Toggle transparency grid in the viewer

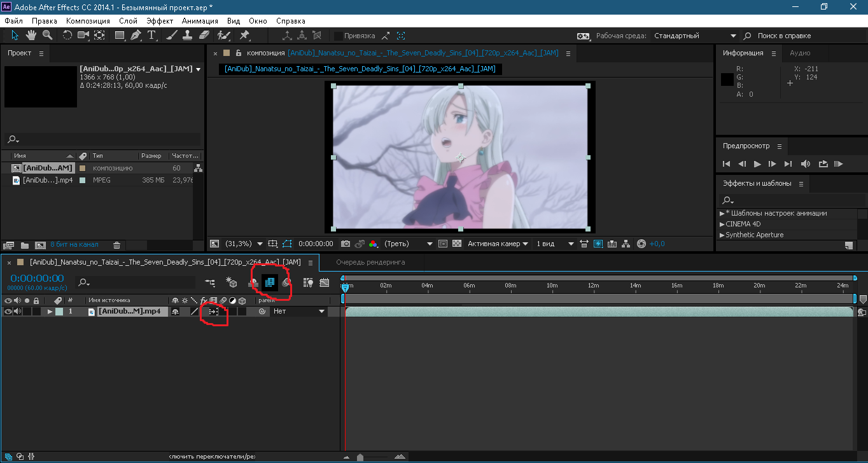pos(456,244)
